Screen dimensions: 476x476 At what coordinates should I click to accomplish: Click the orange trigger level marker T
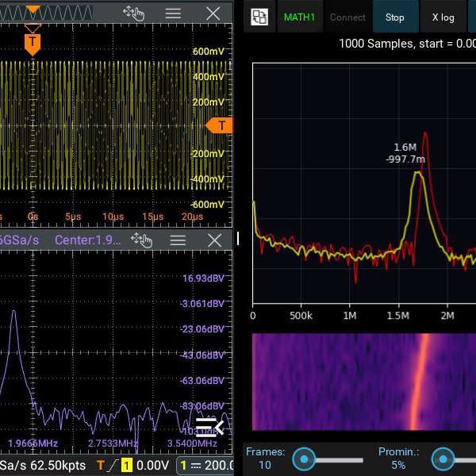tap(219, 125)
